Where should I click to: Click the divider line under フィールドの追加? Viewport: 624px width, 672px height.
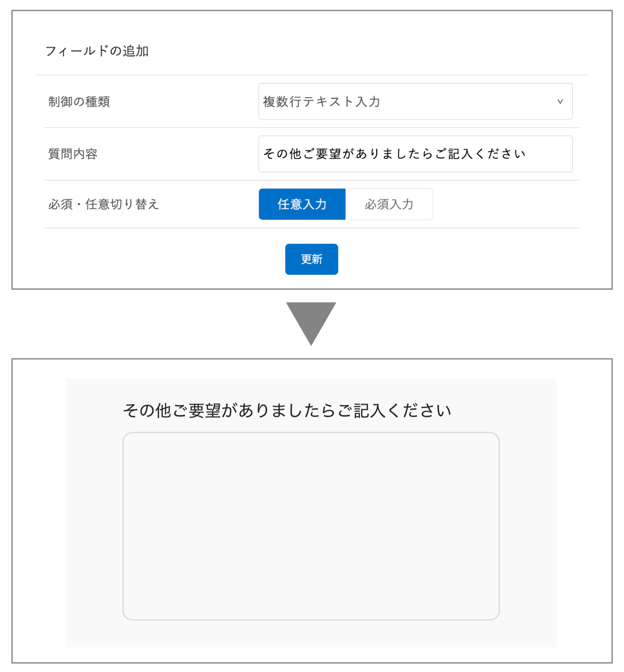[312, 75]
